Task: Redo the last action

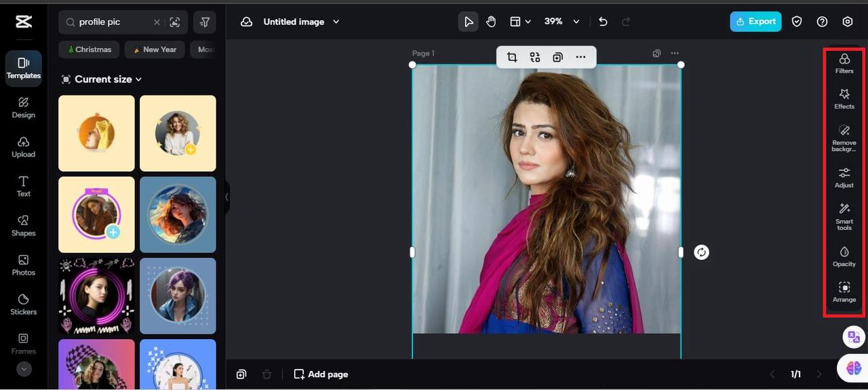Action: click(626, 22)
